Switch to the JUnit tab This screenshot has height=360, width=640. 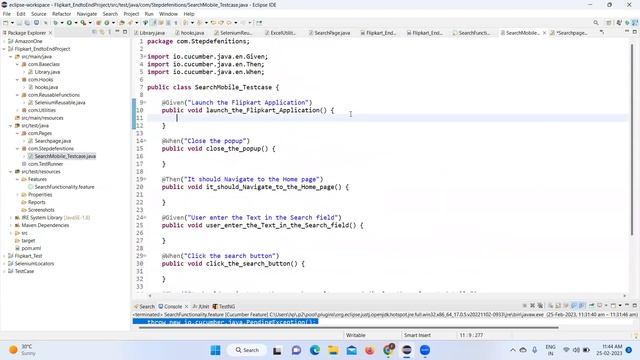pyautogui.click(x=201, y=306)
